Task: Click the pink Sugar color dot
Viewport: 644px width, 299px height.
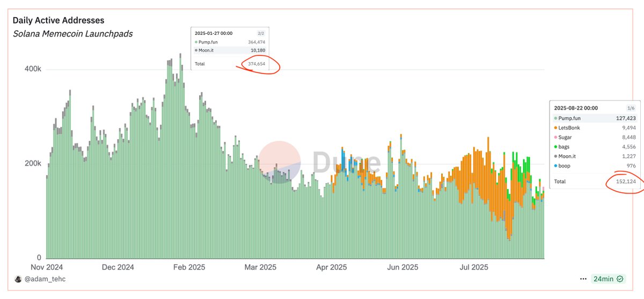Action: coord(555,137)
